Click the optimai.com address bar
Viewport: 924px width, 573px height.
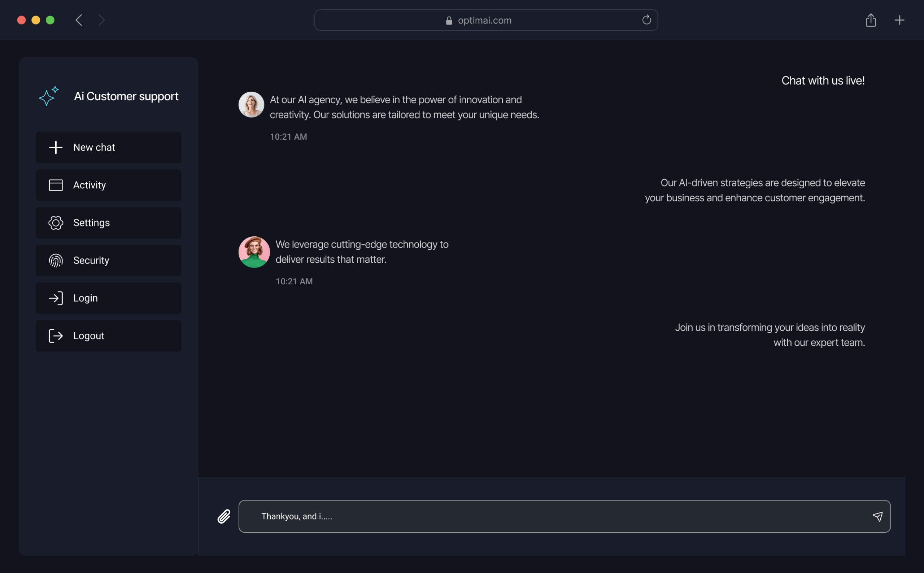[485, 20]
